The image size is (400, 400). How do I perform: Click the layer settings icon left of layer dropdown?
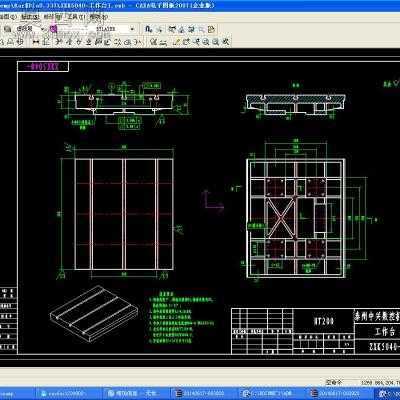coord(7,29)
